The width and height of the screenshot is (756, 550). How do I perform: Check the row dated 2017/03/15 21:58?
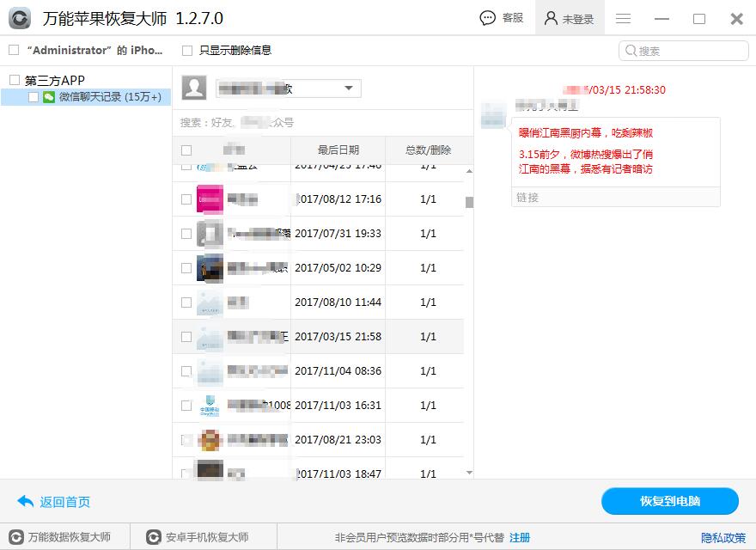tap(186, 337)
